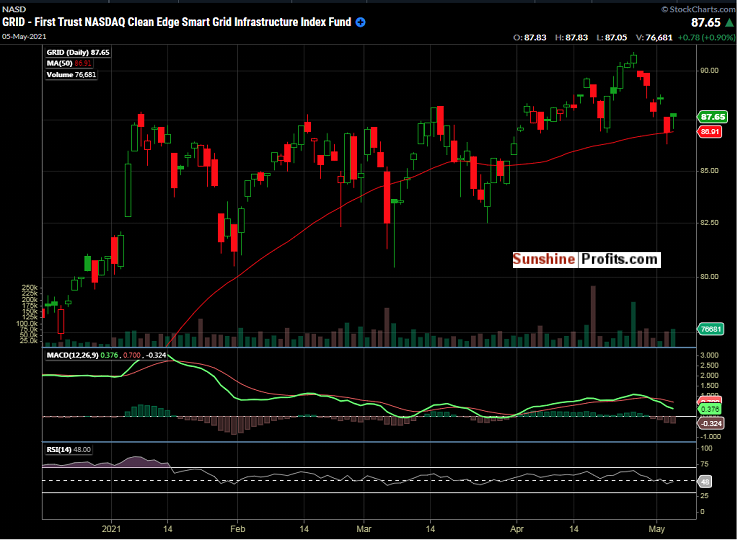This screenshot has height=540, width=738.
Task: Select the GRID (Daily) 87.65 legend label
Action: coord(78,52)
